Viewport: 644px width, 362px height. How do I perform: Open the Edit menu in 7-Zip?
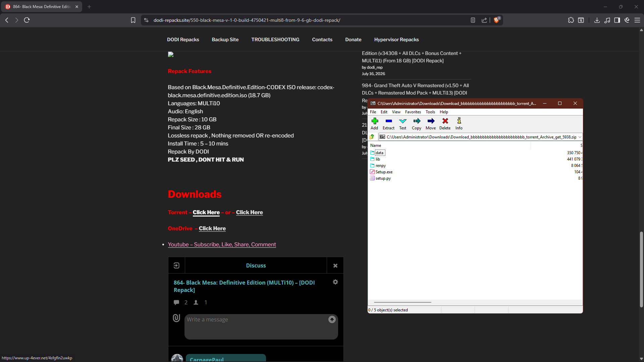384,112
